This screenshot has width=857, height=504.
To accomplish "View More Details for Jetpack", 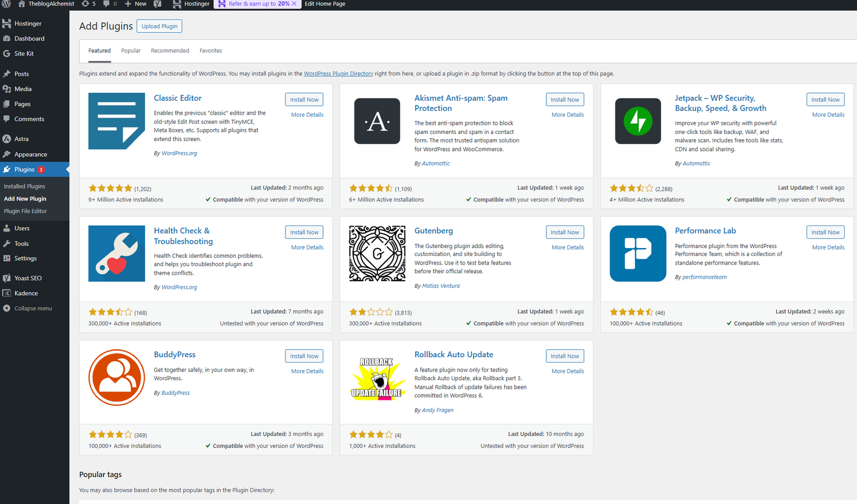I will 828,115.
